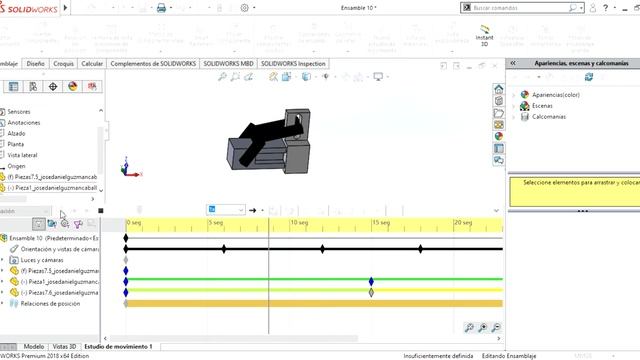Expand the Calcomanías folder
Screen dimensions: 640x360
pos(513,117)
